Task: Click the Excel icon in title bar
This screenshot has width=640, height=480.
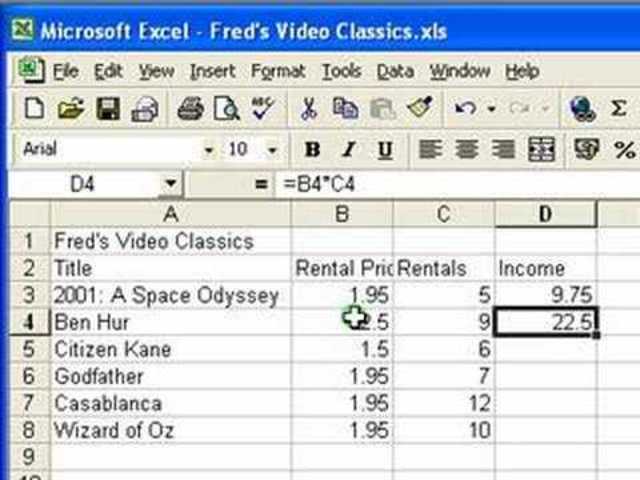Action: pyautogui.click(x=22, y=30)
